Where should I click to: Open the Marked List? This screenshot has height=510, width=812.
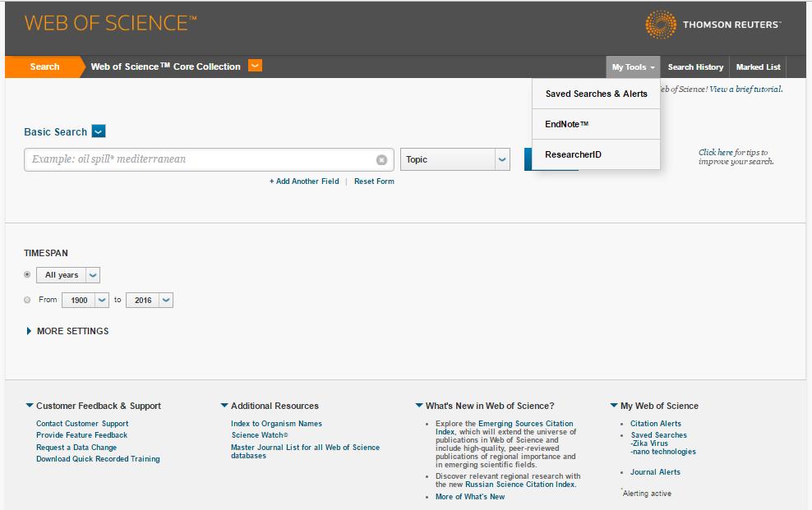758,67
